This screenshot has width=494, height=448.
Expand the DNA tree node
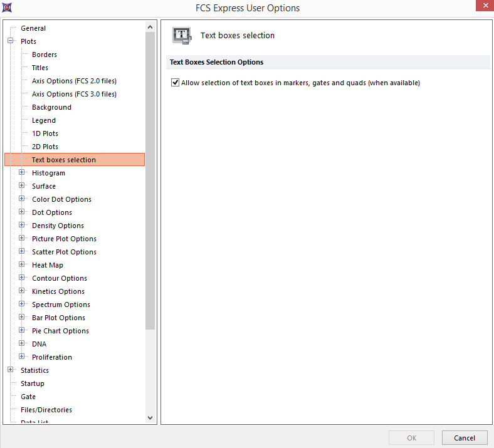pyautogui.click(x=22, y=344)
